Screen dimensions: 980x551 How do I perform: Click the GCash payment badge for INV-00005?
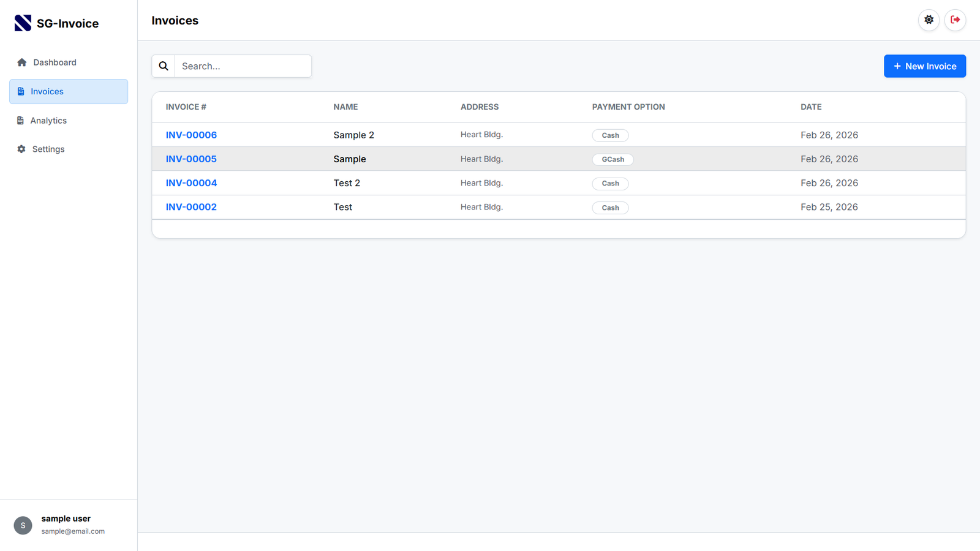coord(612,159)
